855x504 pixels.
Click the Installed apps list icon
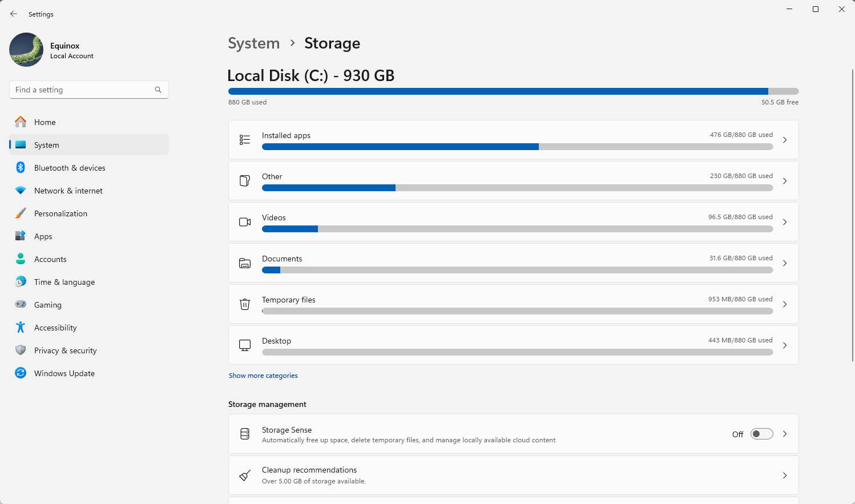pyautogui.click(x=245, y=140)
